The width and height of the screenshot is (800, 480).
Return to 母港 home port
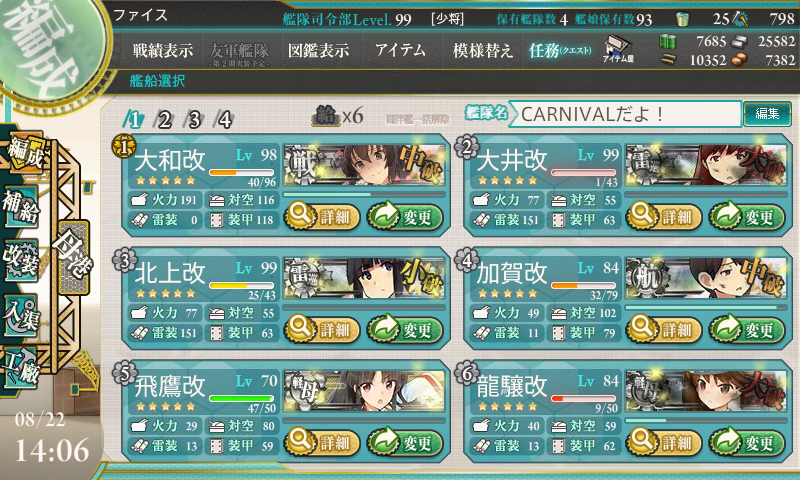point(74,257)
